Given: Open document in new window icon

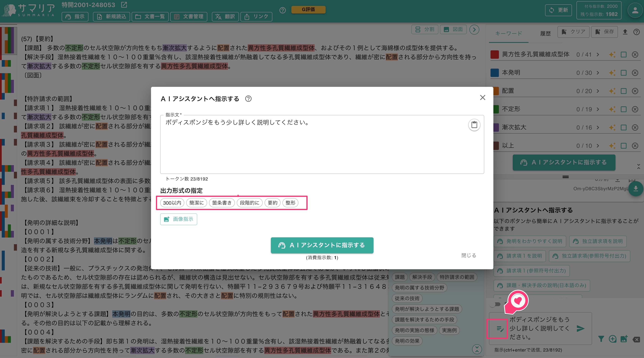Looking at the screenshot, I should tap(124, 5).
